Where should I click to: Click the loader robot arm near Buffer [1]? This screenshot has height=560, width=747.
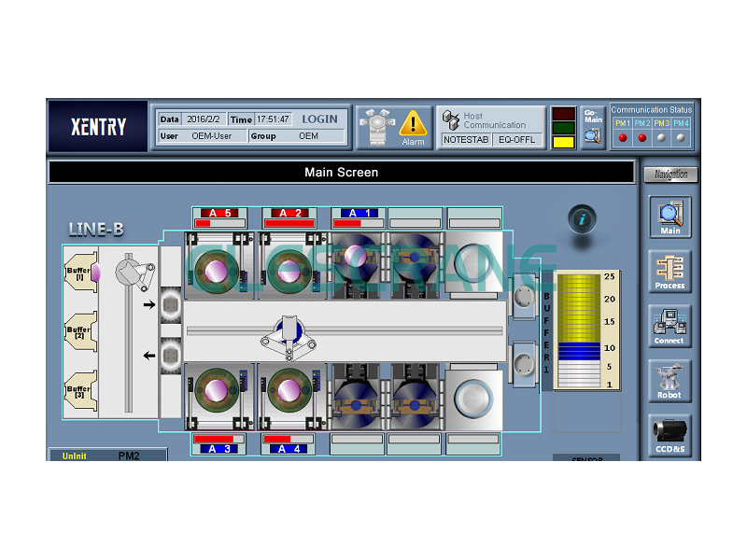pos(135,273)
